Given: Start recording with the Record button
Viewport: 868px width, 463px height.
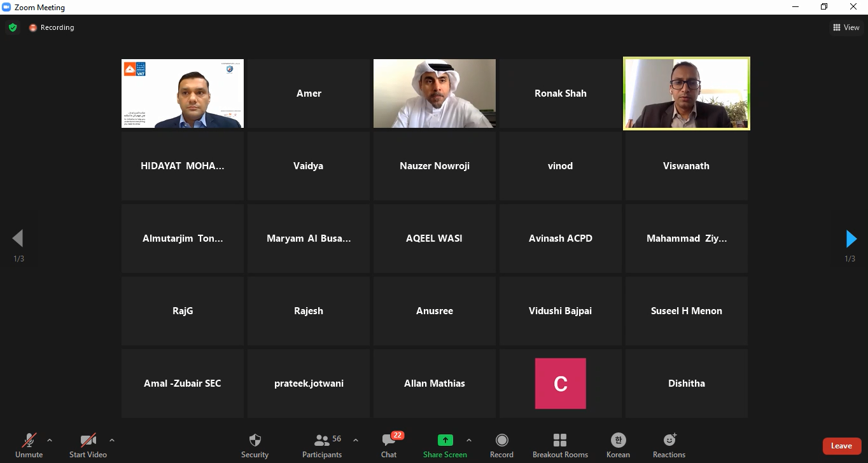Looking at the screenshot, I should coord(501,445).
